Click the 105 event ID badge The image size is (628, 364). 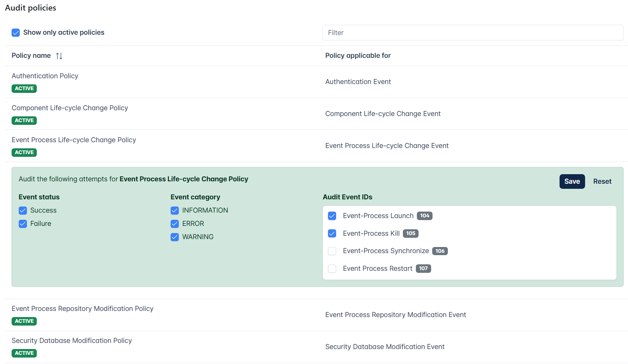(411, 233)
